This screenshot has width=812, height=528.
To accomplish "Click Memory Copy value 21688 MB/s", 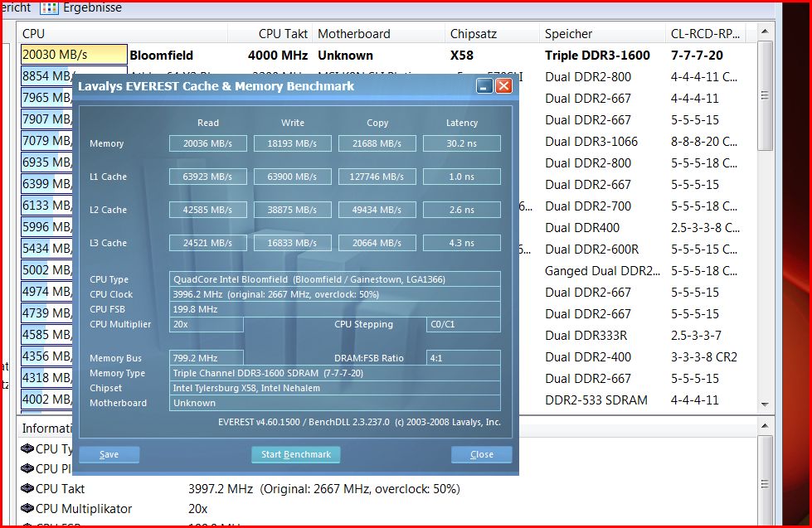I will click(x=377, y=143).
